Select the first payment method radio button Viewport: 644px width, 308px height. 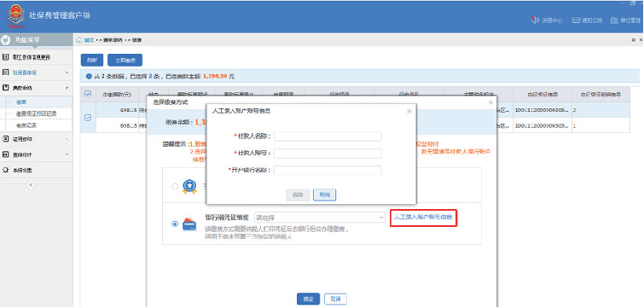[175, 187]
